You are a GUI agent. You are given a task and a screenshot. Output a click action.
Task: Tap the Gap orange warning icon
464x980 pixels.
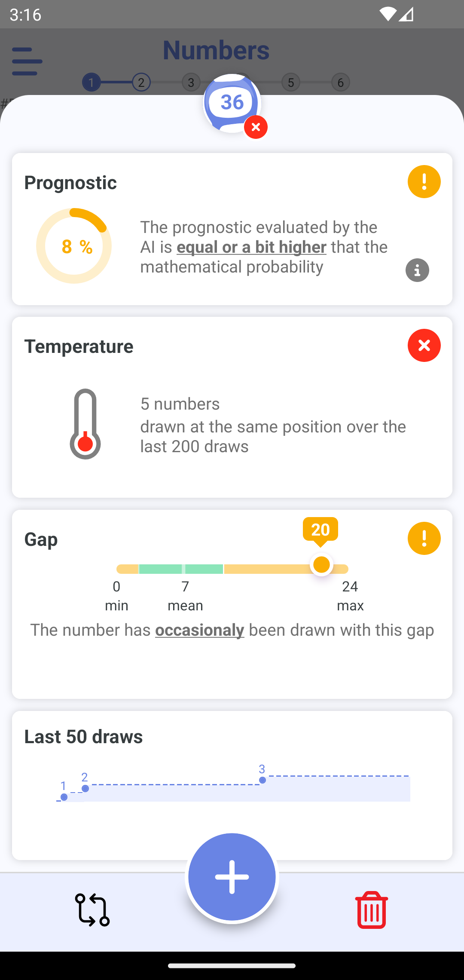pyautogui.click(x=424, y=538)
